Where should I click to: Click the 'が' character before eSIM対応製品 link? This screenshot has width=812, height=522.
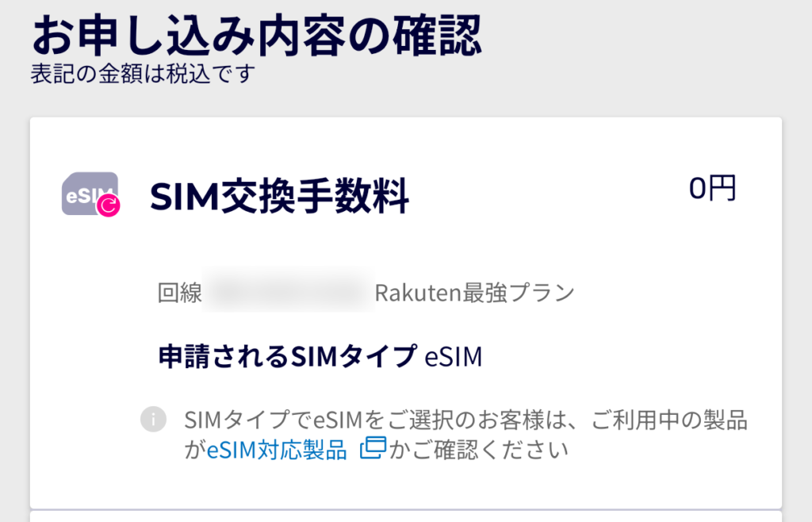193,451
